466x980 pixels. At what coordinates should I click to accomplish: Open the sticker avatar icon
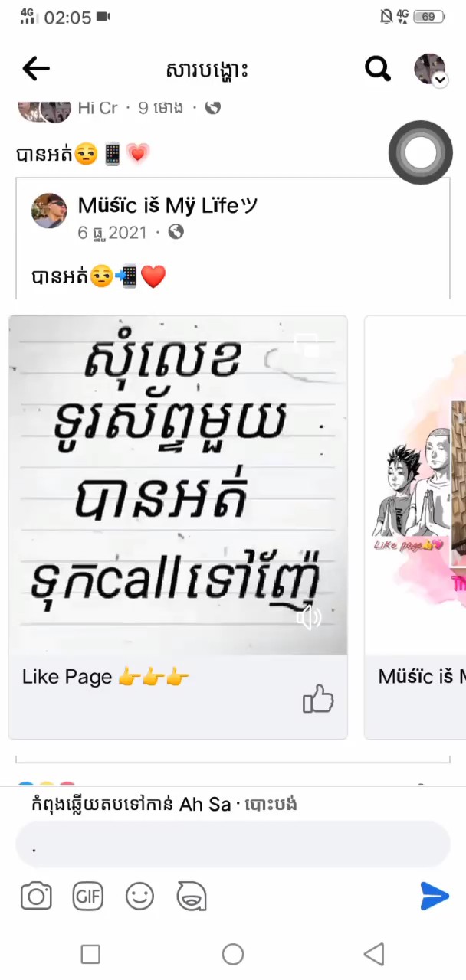pyautogui.click(x=192, y=896)
